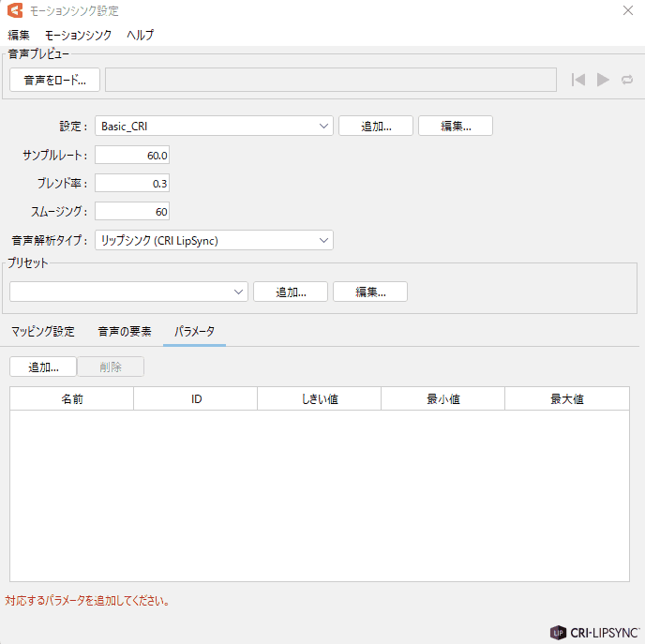The height and width of the screenshot is (644, 645).
Task: Click 追加 button next to 設定 dropdown
Action: [x=375, y=126]
